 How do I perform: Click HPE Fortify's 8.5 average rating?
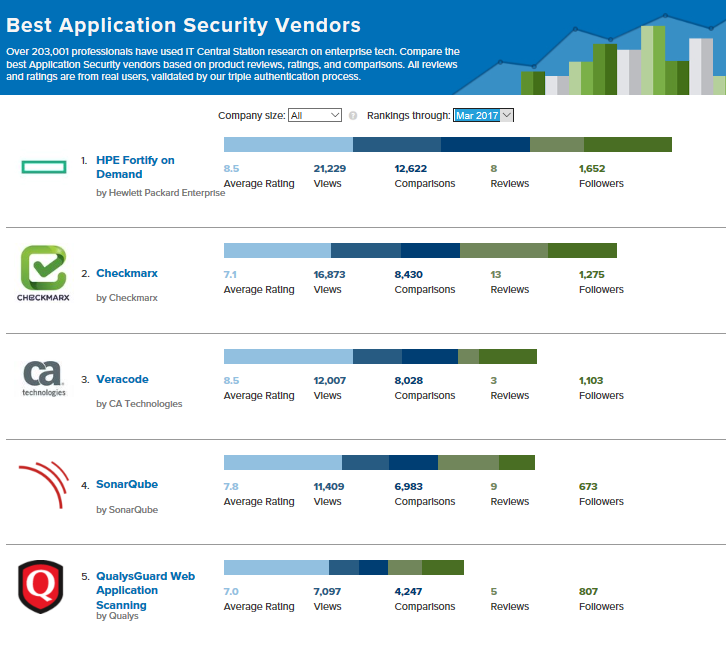tap(232, 169)
